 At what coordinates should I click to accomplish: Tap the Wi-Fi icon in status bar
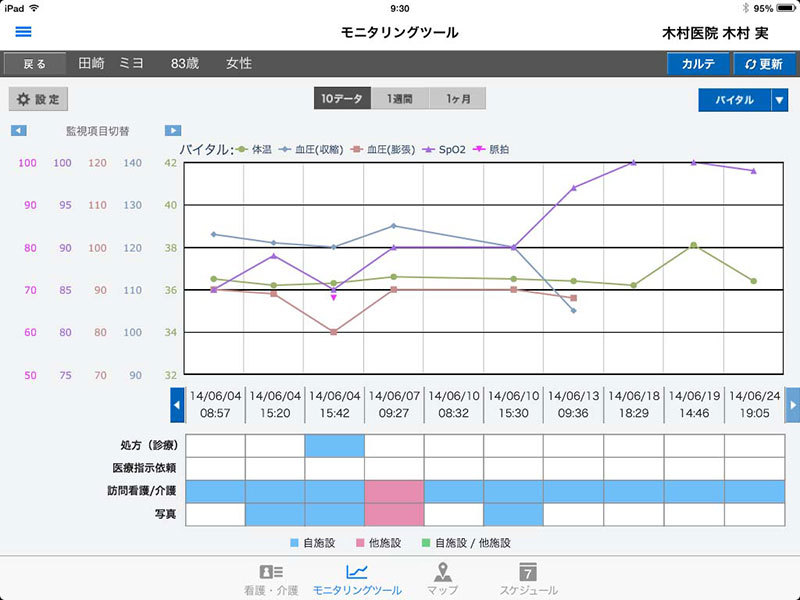coord(34,8)
